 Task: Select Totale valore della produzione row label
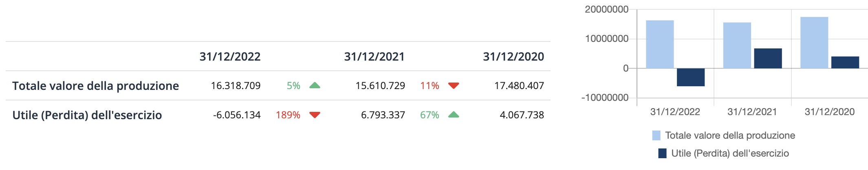pyautogui.click(x=95, y=86)
